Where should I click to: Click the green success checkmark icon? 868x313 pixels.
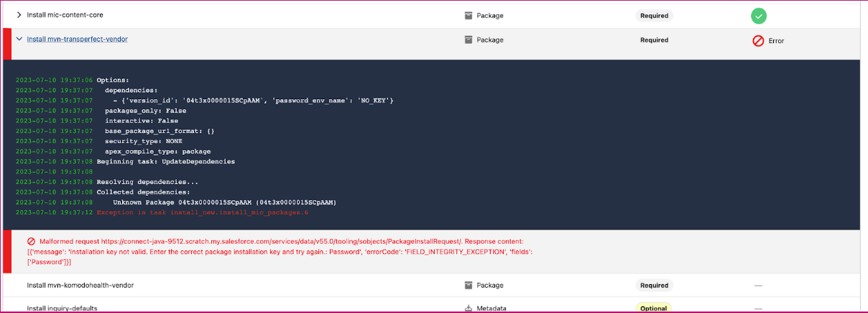pos(758,15)
